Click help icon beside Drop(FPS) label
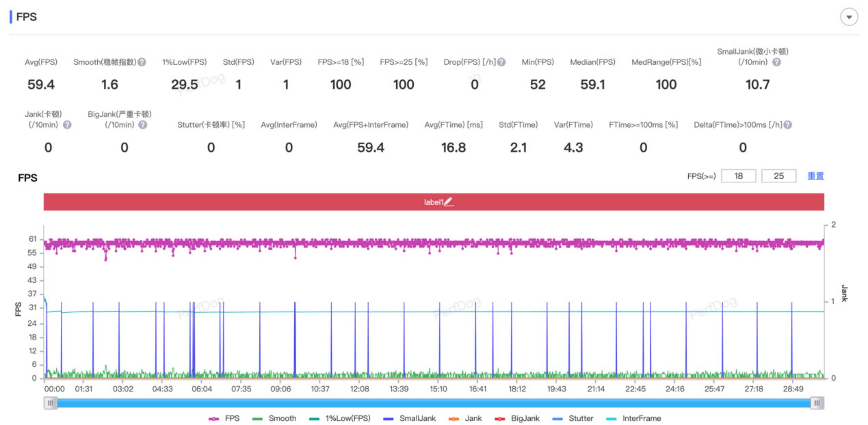Viewport: 868px width, 425px height. (501, 62)
